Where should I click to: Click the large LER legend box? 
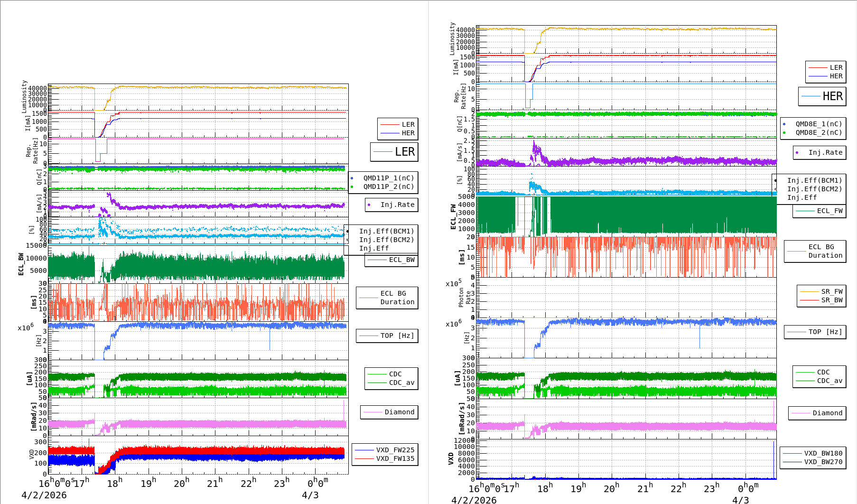pyautogui.click(x=394, y=152)
